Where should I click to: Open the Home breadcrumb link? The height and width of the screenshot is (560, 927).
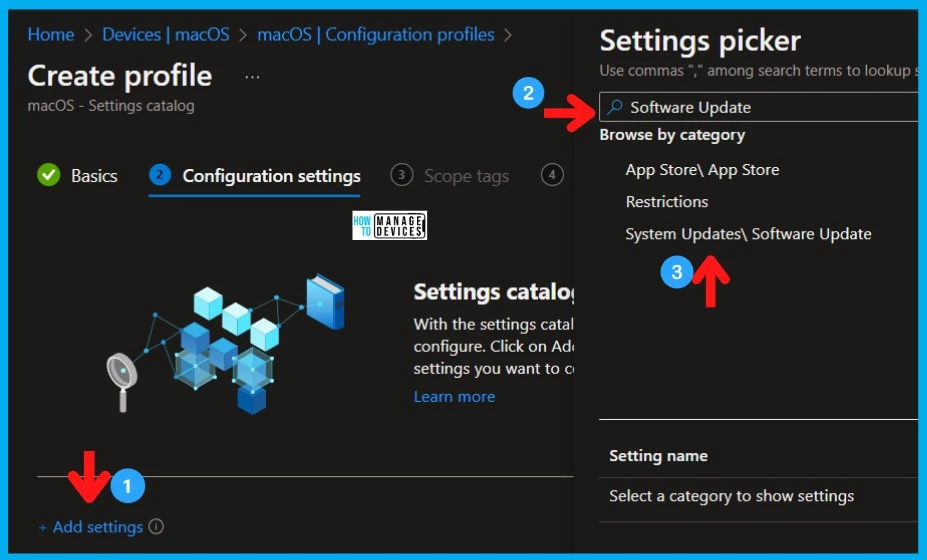51,34
